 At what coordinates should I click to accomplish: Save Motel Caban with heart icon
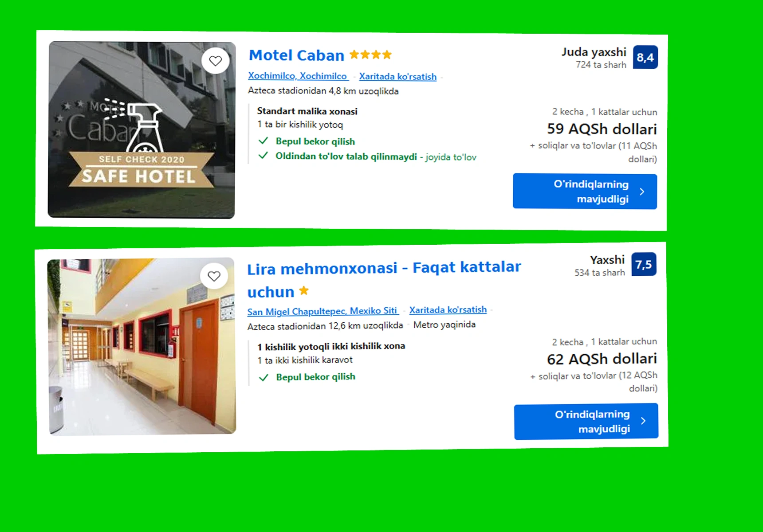[216, 61]
